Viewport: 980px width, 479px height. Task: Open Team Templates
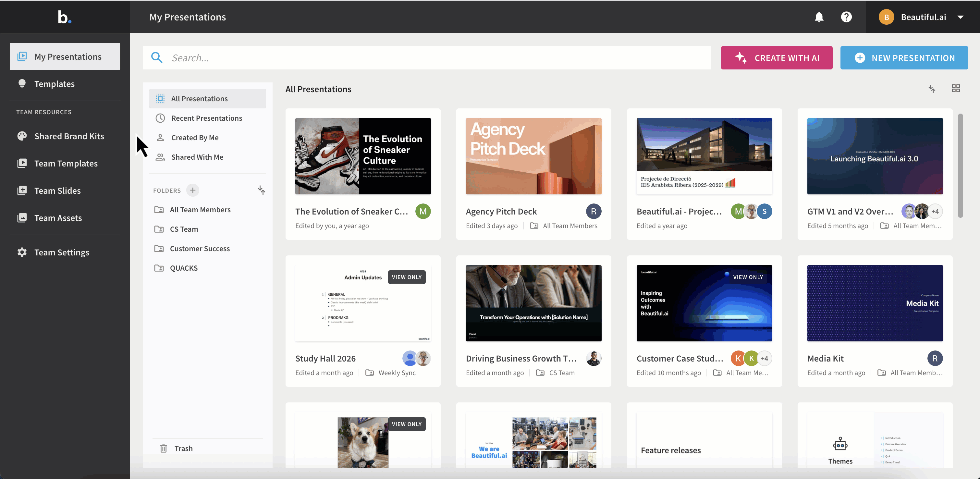[x=65, y=163]
